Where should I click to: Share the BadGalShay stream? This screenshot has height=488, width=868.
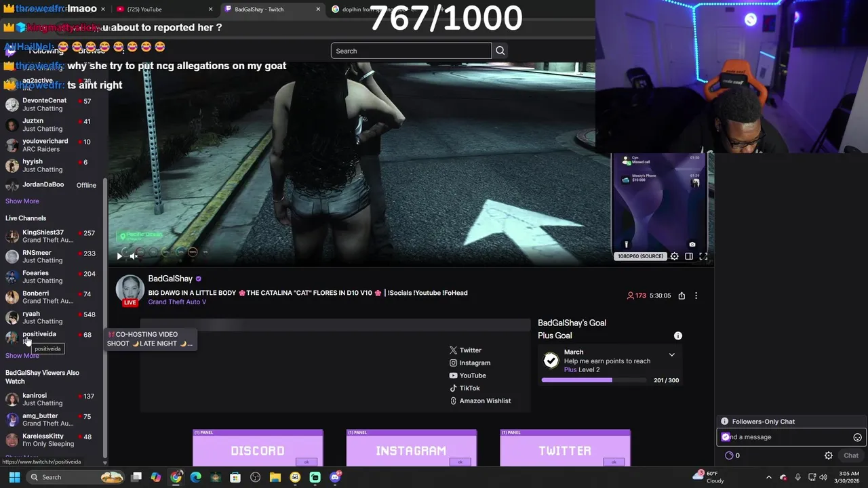tap(682, 296)
